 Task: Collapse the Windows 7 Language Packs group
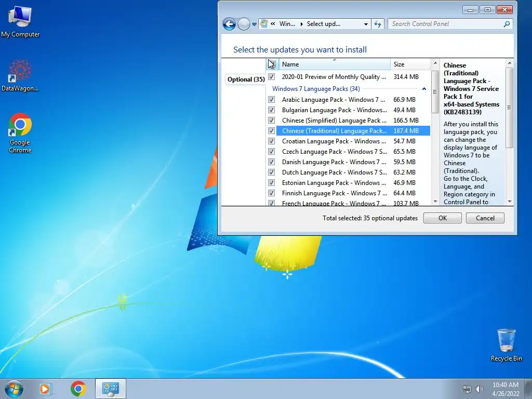click(424, 89)
